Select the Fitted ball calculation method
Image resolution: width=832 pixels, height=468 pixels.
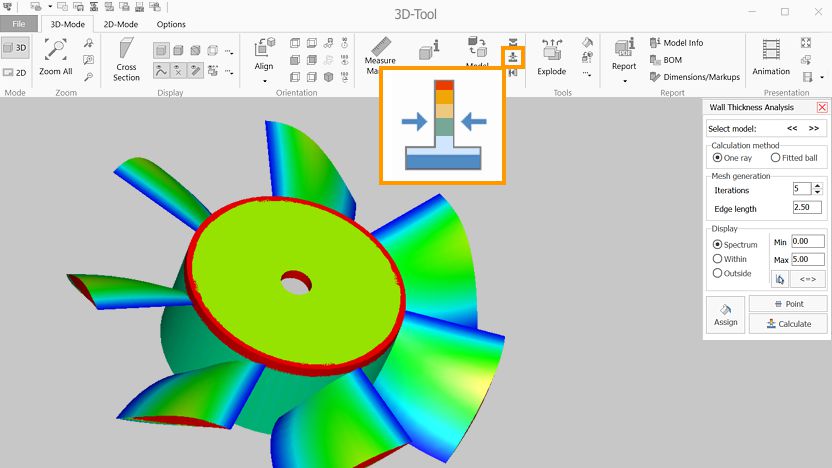(775, 158)
